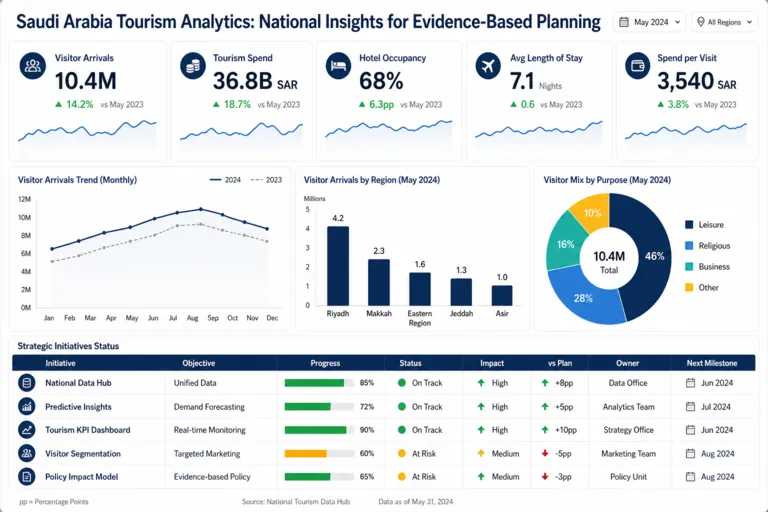This screenshot has width=768, height=512.
Task: Click the green up arrow beside +10pp
Action: click(545, 430)
